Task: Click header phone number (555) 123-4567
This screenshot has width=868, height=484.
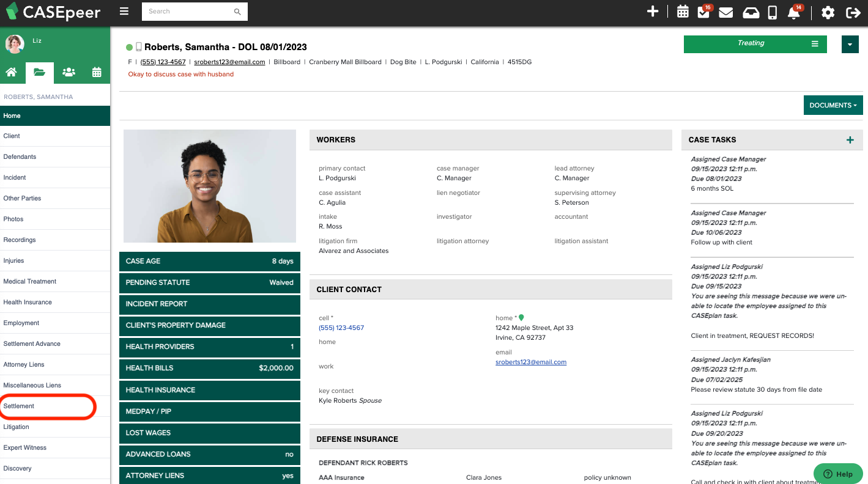Action: pos(163,62)
